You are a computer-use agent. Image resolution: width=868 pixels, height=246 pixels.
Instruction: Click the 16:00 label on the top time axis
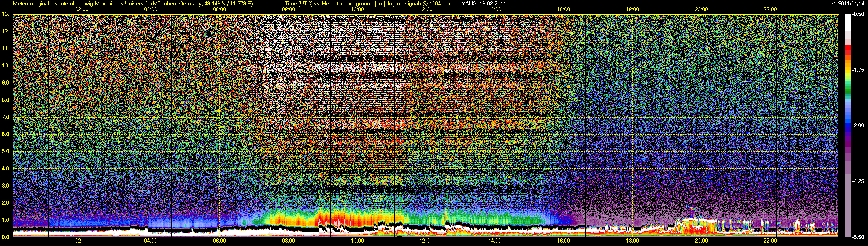pyautogui.click(x=564, y=10)
